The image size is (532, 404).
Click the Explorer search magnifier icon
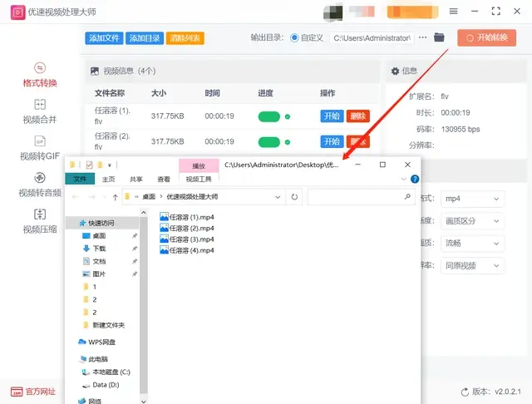click(x=407, y=197)
